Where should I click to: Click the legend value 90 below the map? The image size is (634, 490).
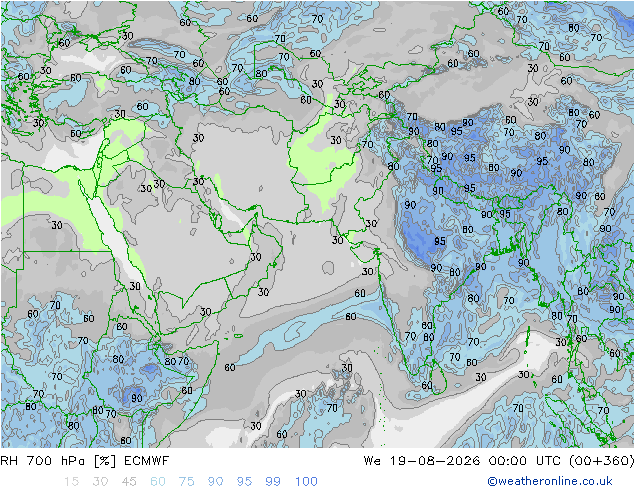(x=215, y=482)
